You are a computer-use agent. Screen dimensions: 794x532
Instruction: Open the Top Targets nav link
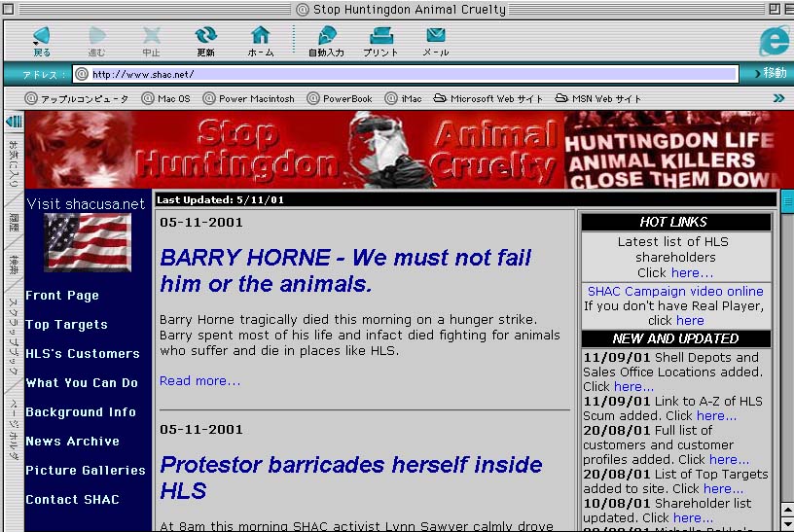pyautogui.click(x=66, y=325)
